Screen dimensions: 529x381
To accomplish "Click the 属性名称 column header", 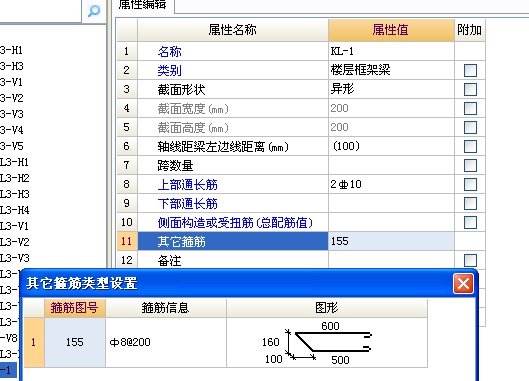I will (x=233, y=30).
